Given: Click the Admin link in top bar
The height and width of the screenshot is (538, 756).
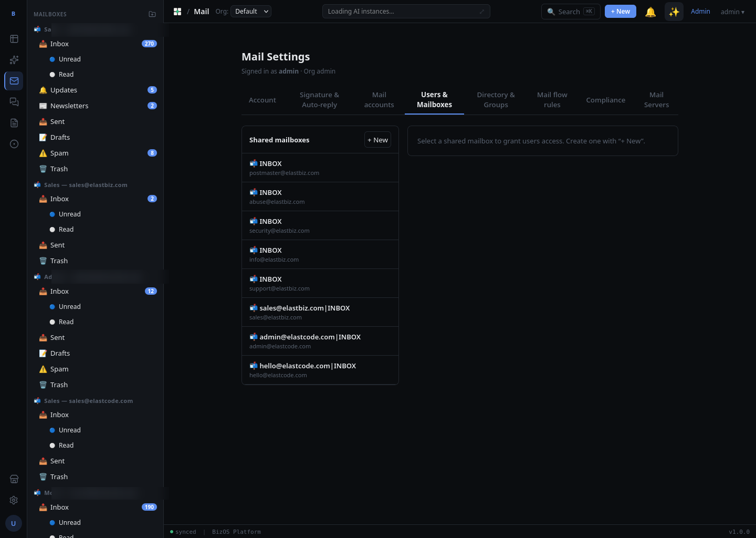Looking at the screenshot, I should pos(700,12).
